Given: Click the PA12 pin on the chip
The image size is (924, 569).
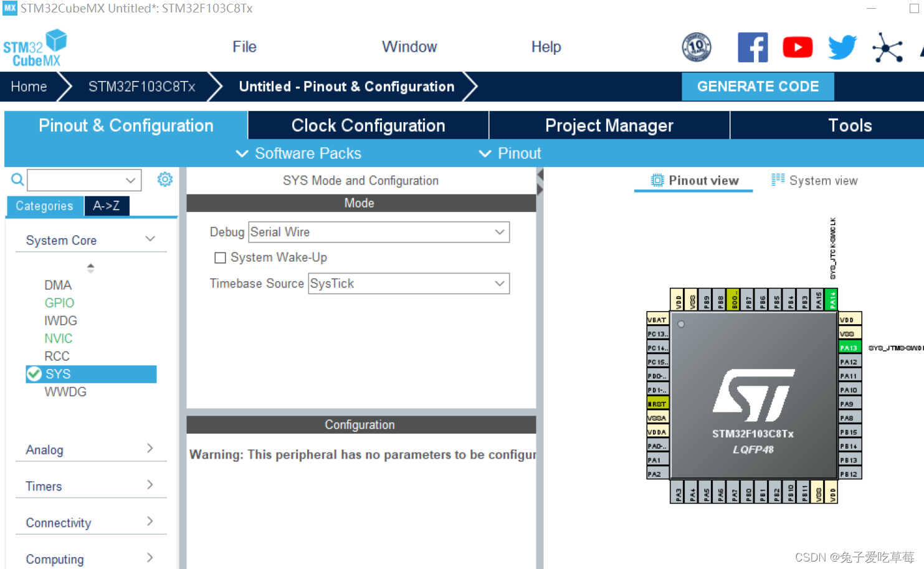Looking at the screenshot, I should (x=850, y=362).
